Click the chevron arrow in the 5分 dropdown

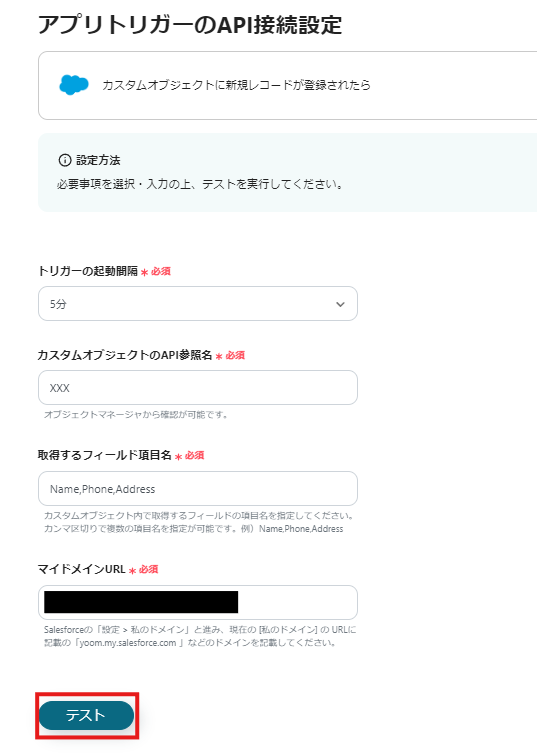340,304
